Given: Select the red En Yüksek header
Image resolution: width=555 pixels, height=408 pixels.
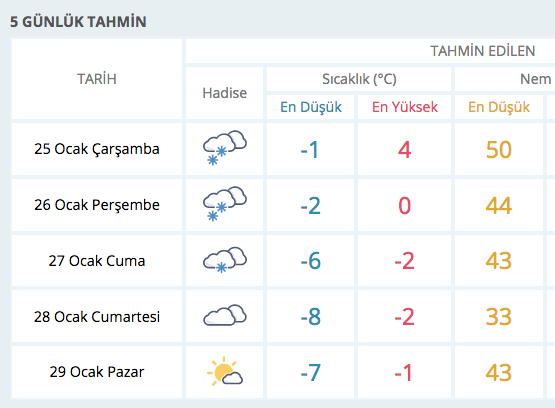Looking at the screenshot, I should tap(404, 107).
